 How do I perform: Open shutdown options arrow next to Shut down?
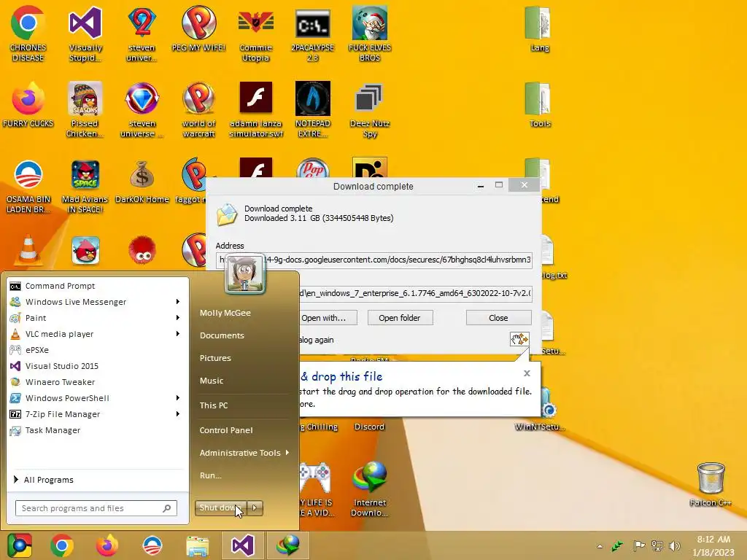pyautogui.click(x=255, y=507)
